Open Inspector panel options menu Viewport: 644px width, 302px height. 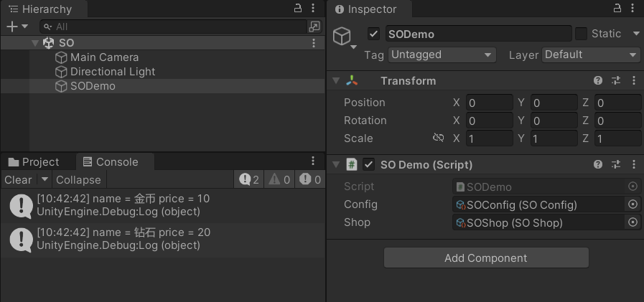[x=633, y=8]
